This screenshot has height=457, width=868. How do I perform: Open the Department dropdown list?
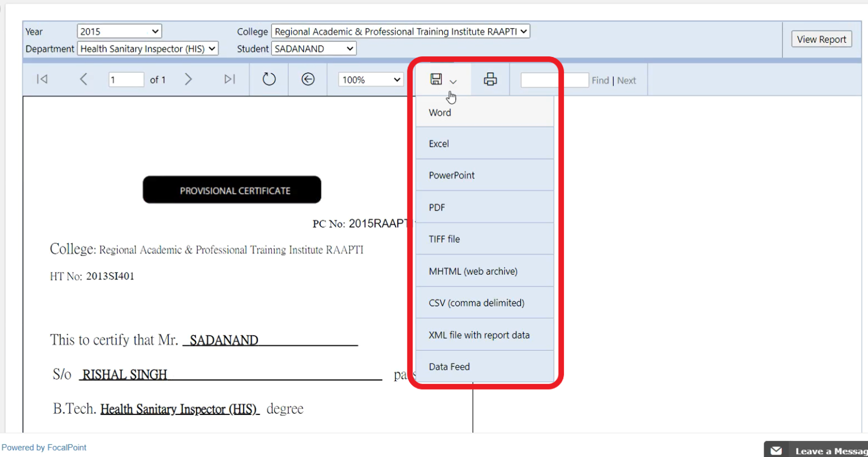coord(148,49)
